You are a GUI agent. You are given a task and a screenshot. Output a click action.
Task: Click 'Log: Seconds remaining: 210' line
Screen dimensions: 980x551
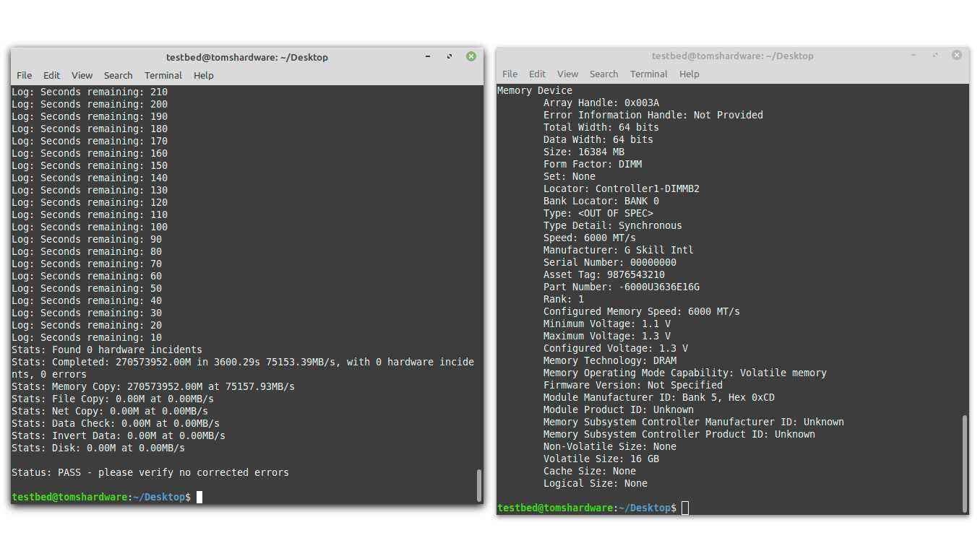pyautogui.click(x=90, y=92)
